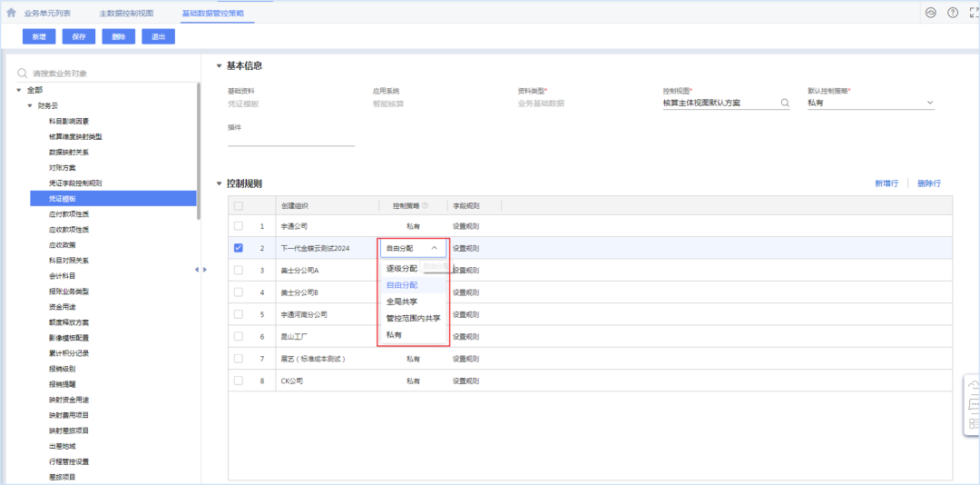Expand the left panel with right arrow
The width and height of the screenshot is (980, 485).
coord(204,269)
